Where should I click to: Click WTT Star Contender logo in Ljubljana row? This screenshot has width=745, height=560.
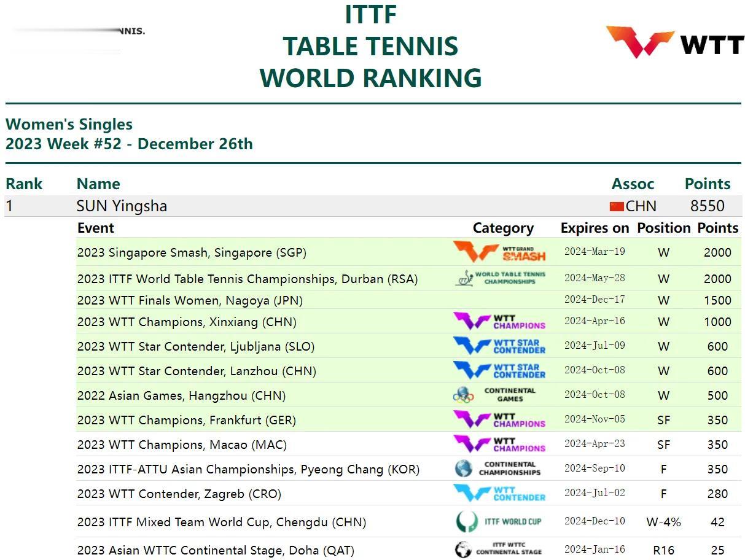tap(499, 346)
